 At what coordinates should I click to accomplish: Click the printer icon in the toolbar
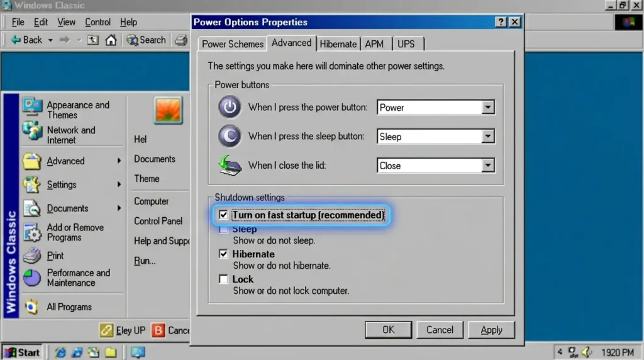click(x=181, y=40)
